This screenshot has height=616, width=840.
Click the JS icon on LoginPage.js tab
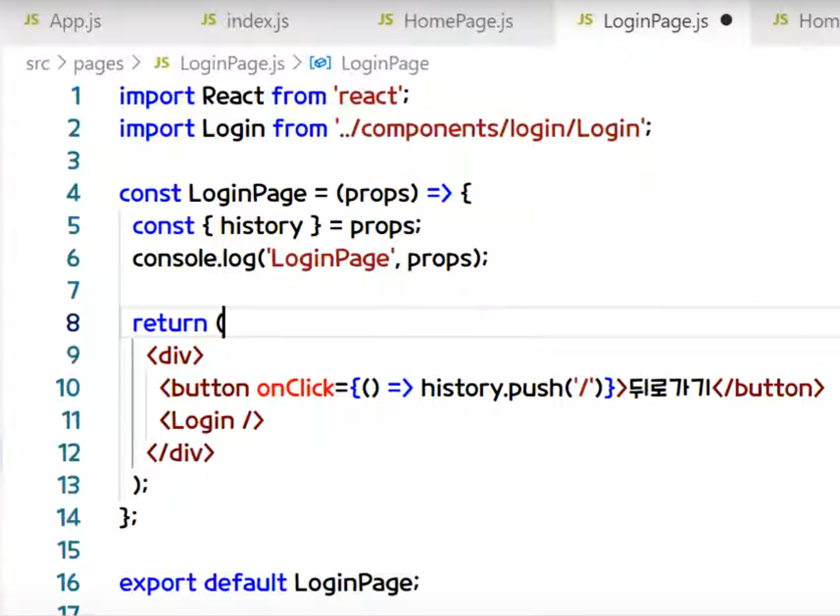585,20
